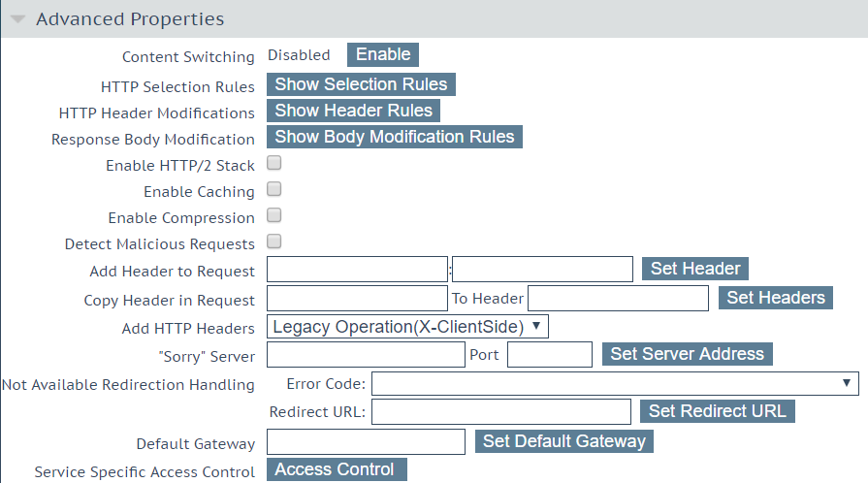The image size is (868, 483).
Task: Focus the Copy Header source field
Action: coord(357,298)
